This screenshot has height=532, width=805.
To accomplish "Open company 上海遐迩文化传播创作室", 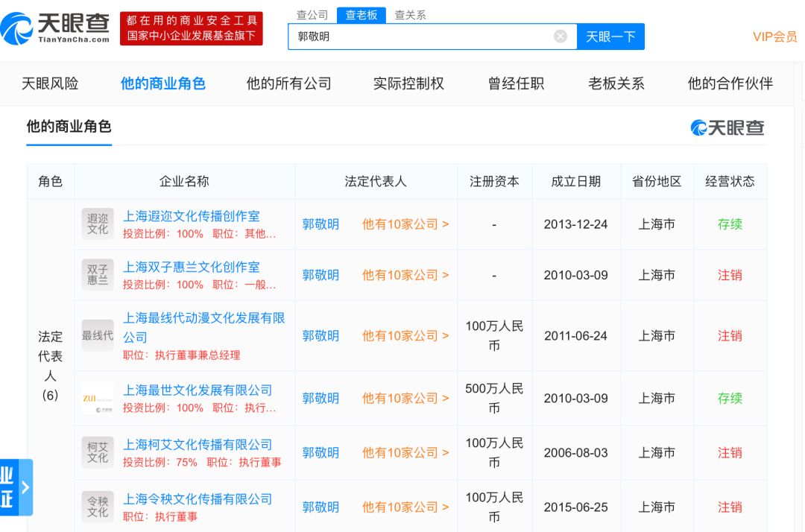I will (x=191, y=216).
